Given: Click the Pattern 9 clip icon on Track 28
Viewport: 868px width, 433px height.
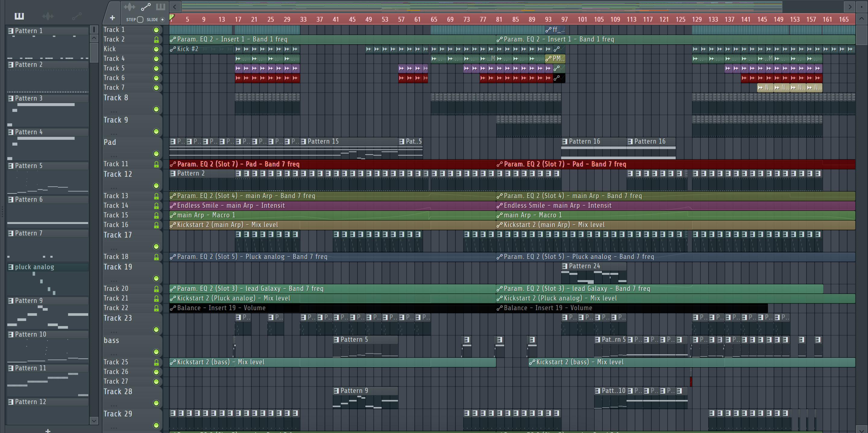Looking at the screenshot, I should click(x=336, y=391).
